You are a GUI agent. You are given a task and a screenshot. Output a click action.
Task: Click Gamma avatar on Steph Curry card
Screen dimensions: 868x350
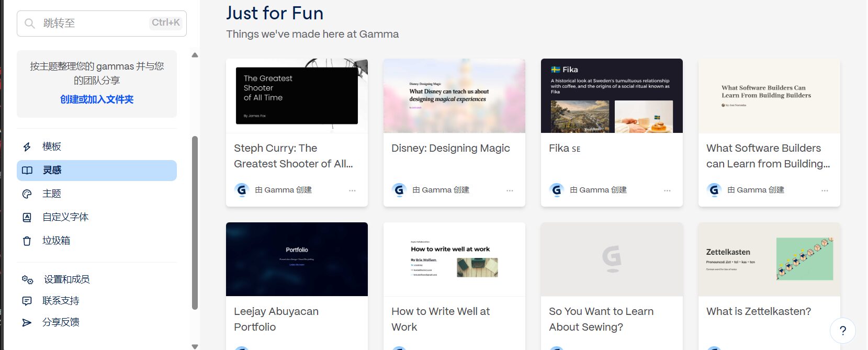242,190
